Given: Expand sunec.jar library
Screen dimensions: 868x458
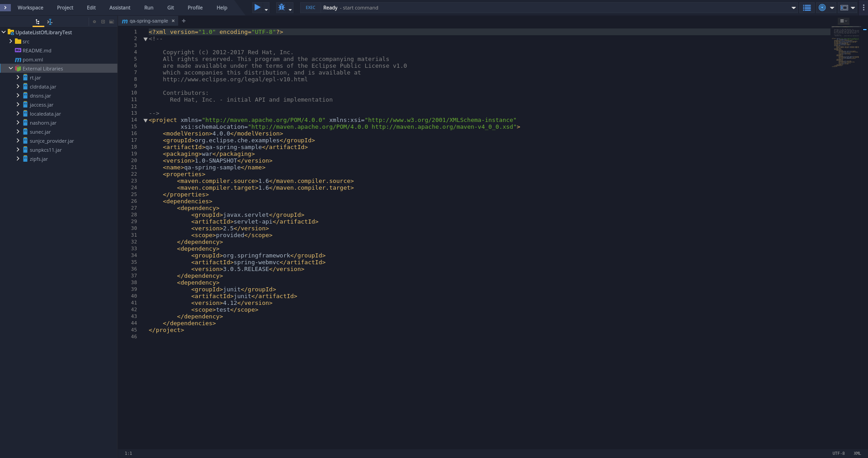Looking at the screenshot, I should 18,131.
